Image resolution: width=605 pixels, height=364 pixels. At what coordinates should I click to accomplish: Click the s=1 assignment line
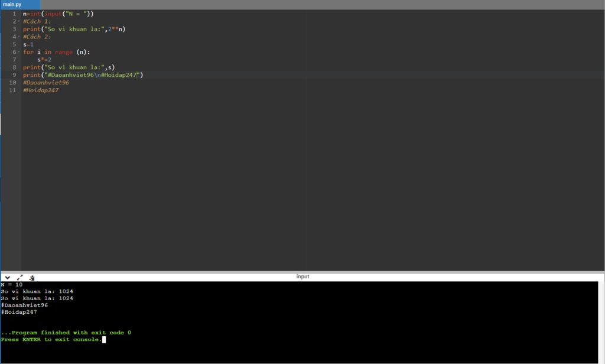pyautogui.click(x=28, y=44)
